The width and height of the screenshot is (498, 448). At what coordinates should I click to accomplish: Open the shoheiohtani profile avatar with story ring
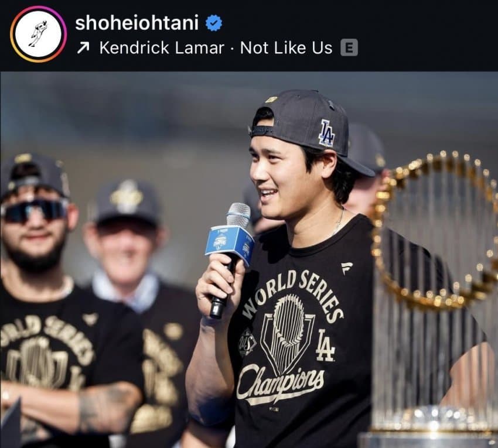[x=39, y=35]
